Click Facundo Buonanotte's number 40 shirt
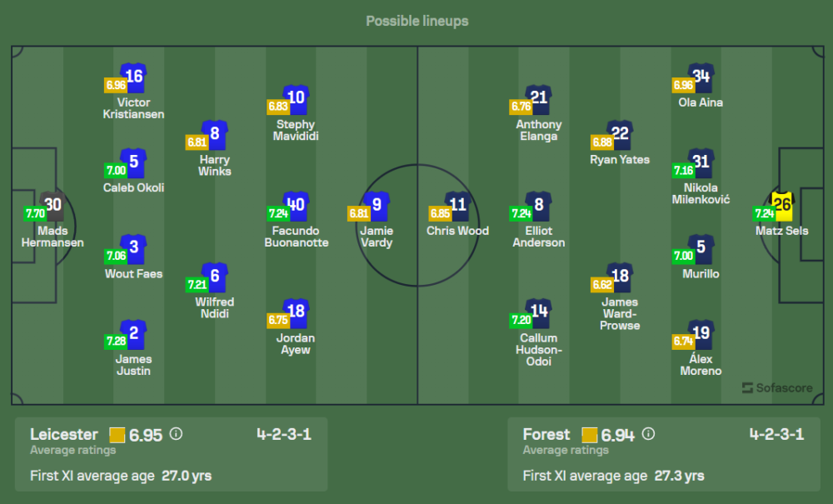The image size is (833, 504). [296, 205]
